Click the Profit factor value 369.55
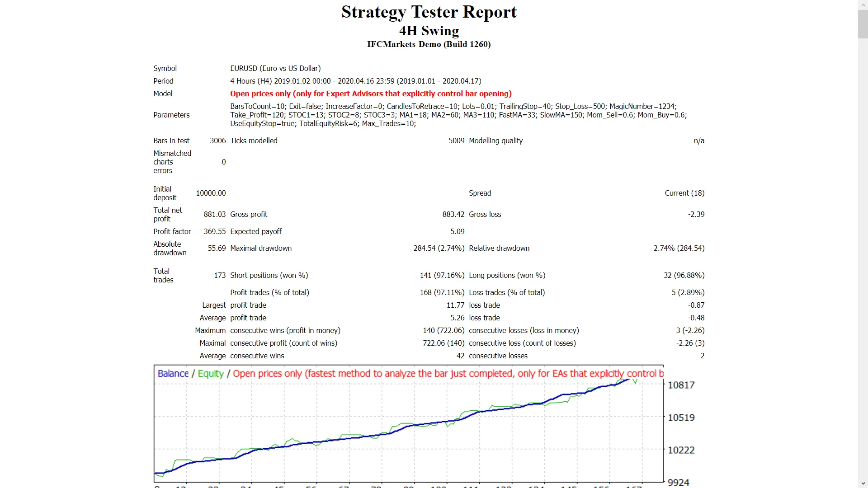This screenshot has height=488, width=868. coord(214,231)
